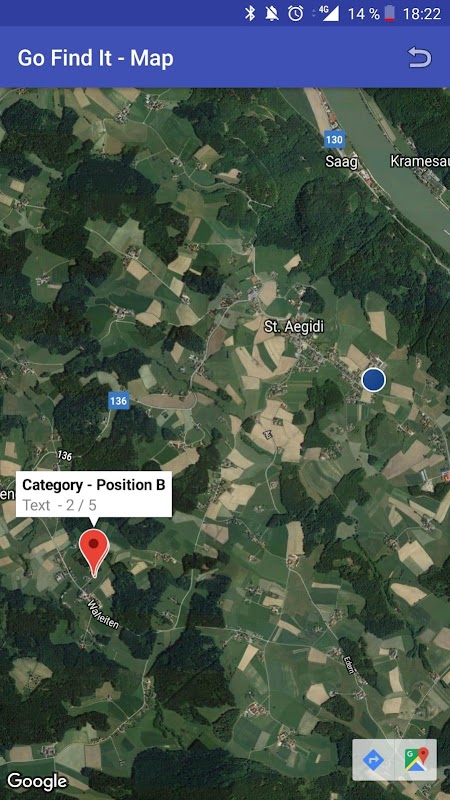Tap the St. Aegidi town label
This screenshot has height=800, width=450.
[294, 327]
